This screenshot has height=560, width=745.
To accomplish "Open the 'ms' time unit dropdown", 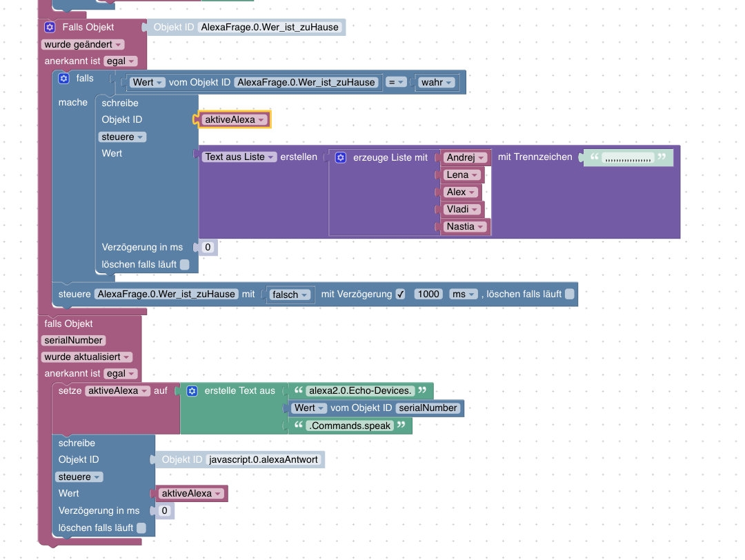I will point(464,294).
